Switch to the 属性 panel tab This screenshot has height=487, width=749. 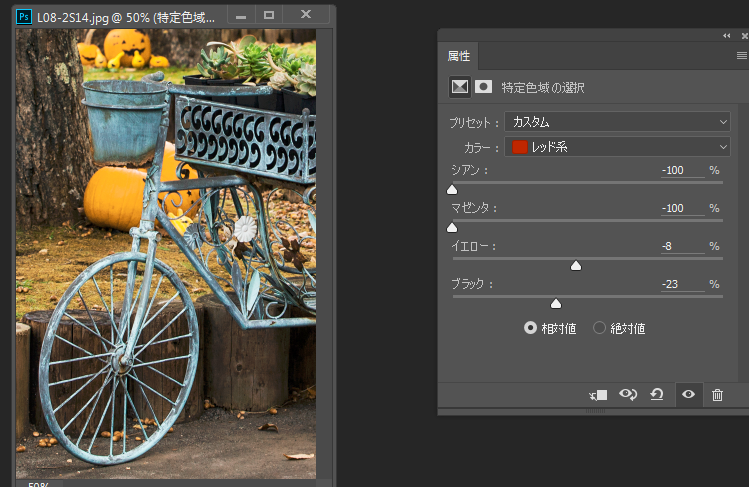coord(459,56)
